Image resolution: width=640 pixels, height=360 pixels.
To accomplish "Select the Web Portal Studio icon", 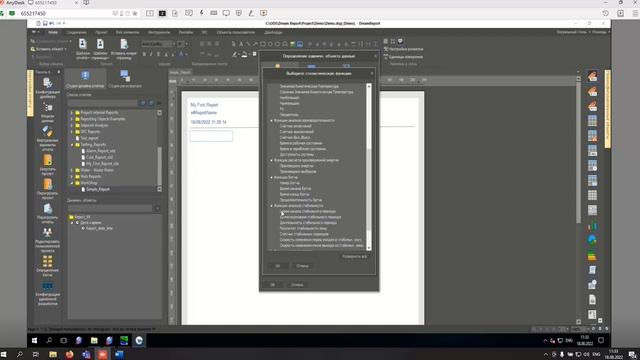I will click(x=125, y=76).
